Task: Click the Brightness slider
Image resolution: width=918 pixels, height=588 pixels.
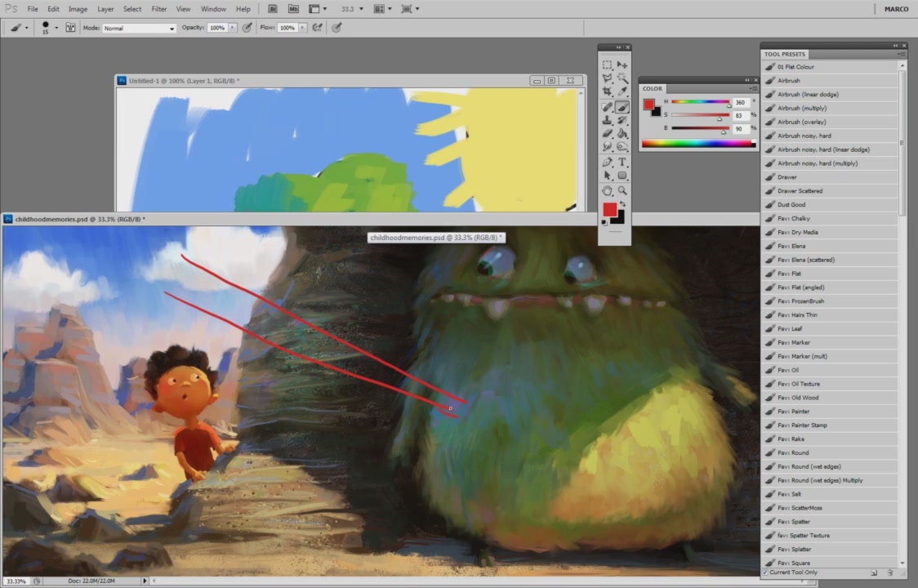Action: tap(700, 127)
